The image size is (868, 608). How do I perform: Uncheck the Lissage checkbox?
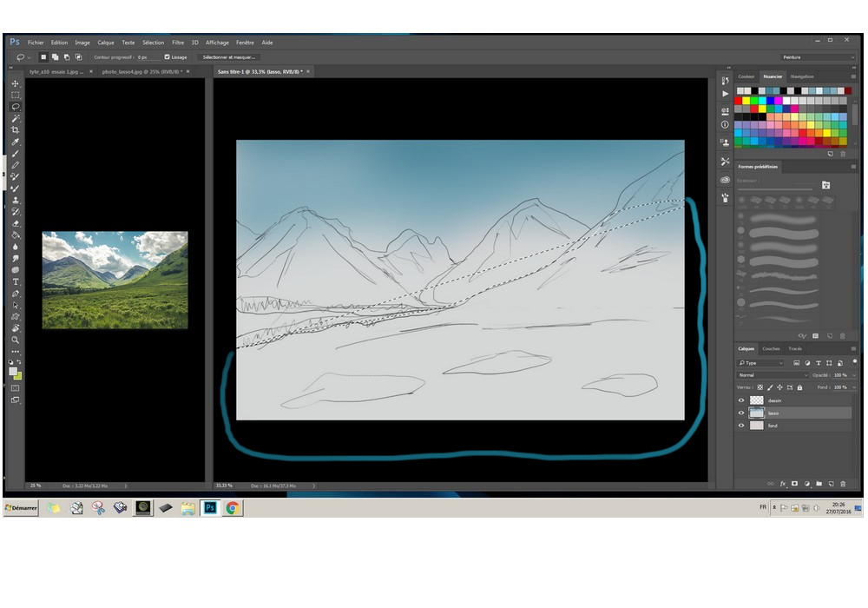coord(168,57)
